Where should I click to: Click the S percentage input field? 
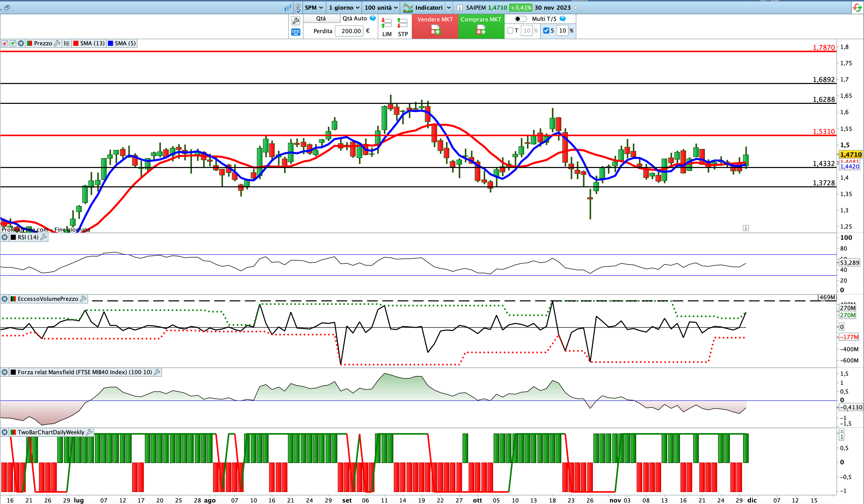pos(562,31)
